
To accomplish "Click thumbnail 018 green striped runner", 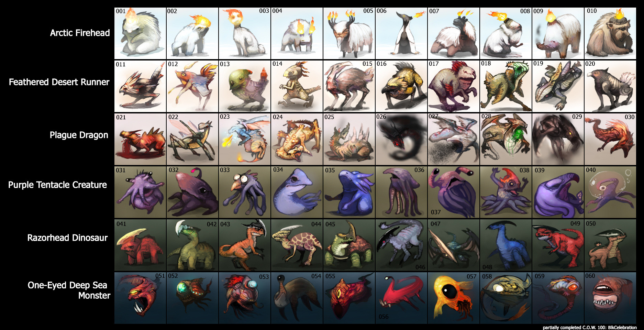I will pos(506,86).
